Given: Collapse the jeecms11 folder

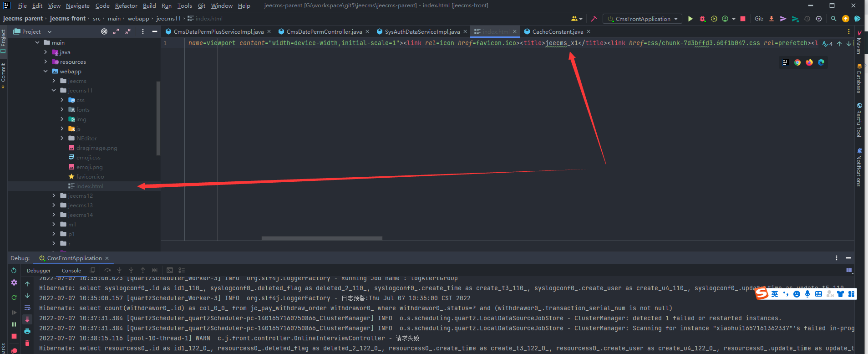Looking at the screenshot, I should click(x=54, y=90).
